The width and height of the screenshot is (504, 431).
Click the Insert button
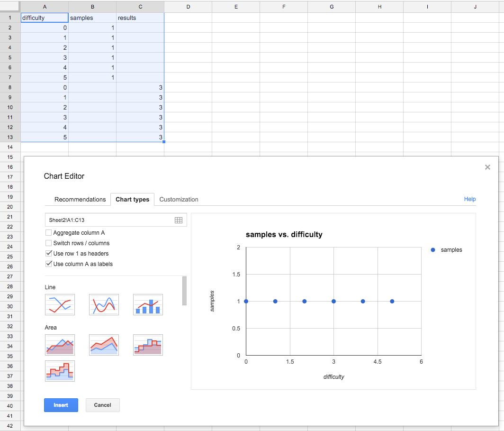click(61, 405)
